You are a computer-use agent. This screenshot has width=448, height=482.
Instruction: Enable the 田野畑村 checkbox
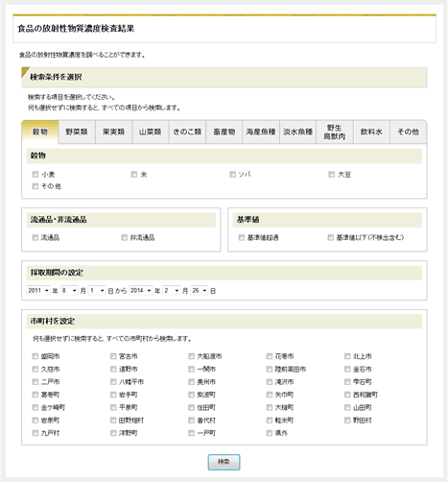pos(113,421)
